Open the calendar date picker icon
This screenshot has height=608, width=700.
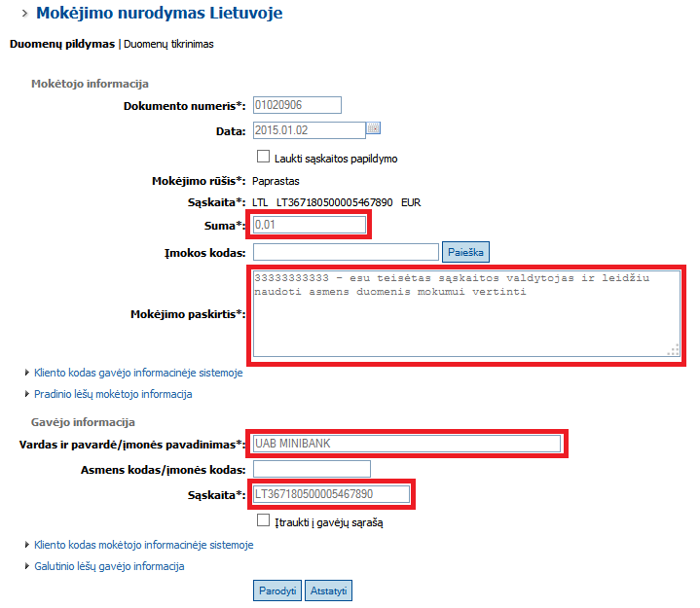tap(373, 128)
